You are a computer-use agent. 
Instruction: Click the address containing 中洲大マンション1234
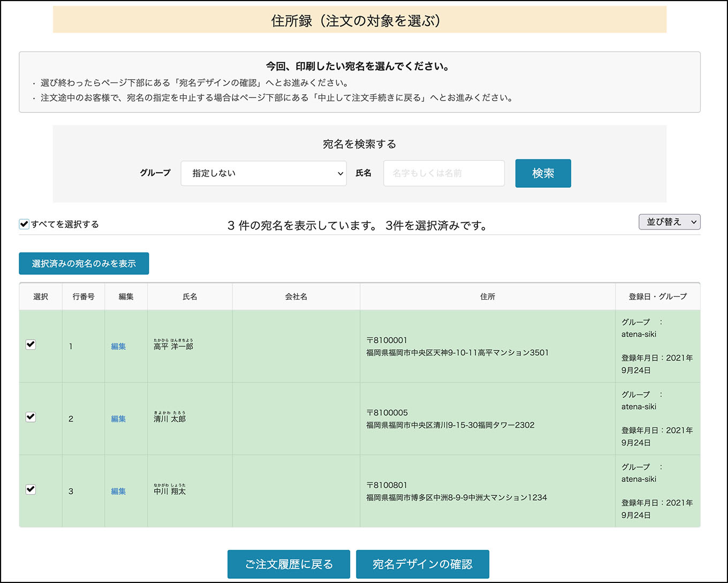coord(457,497)
